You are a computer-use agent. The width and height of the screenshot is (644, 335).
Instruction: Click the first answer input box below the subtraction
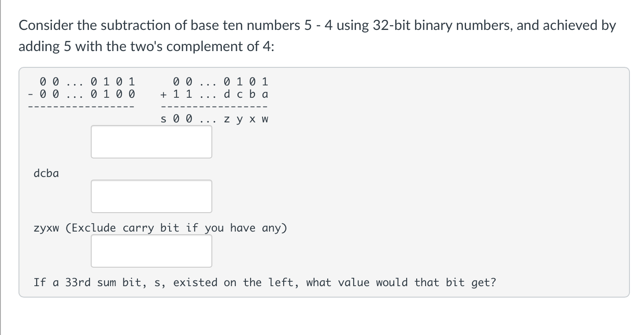click(x=151, y=141)
